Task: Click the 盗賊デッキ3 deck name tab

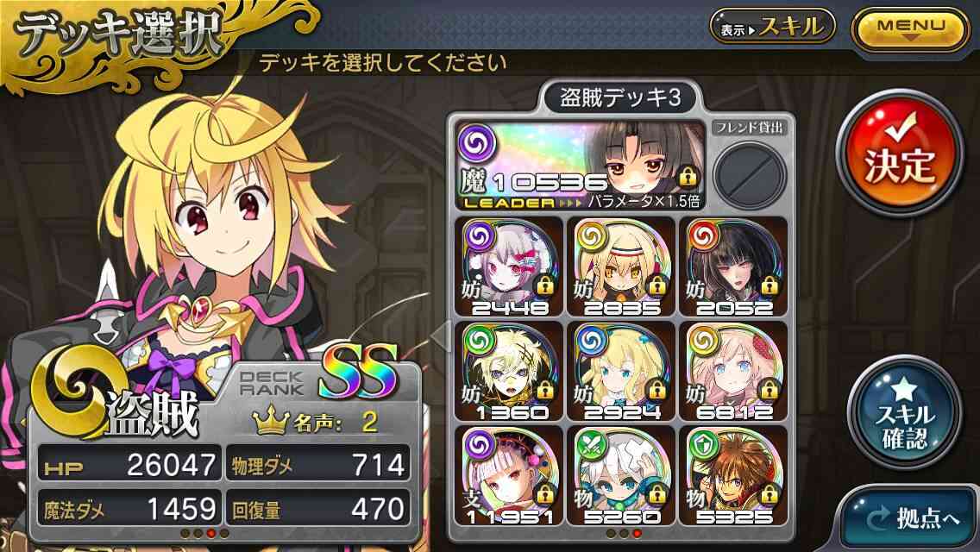Action: pos(620,98)
